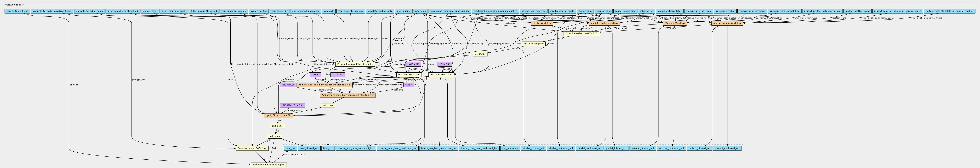This screenshot has width=980, height=168.
Task: Click the varscan_filtered_vcf output node
Action: pos(643,148)
